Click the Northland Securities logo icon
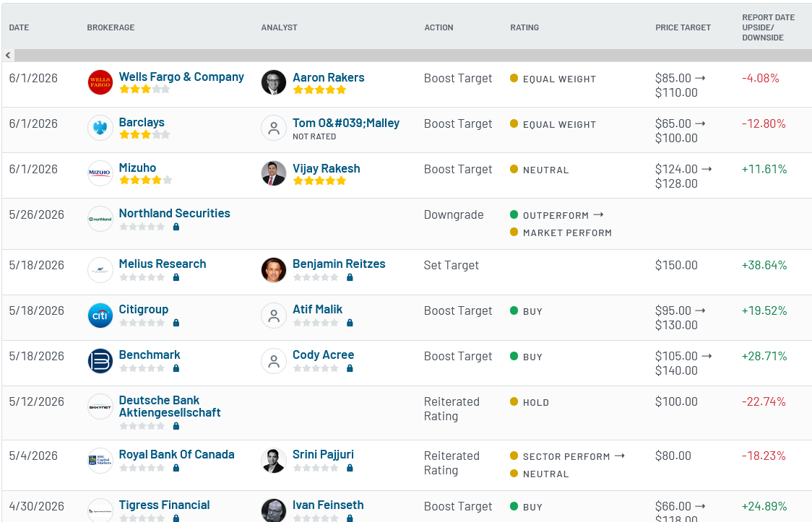 [x=100, y=219]
